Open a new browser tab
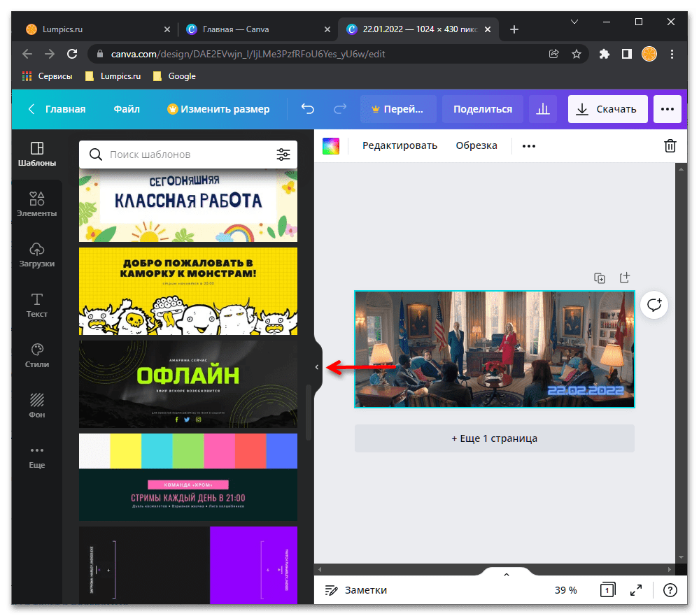 pyautogui.click(x=514, y=29)
